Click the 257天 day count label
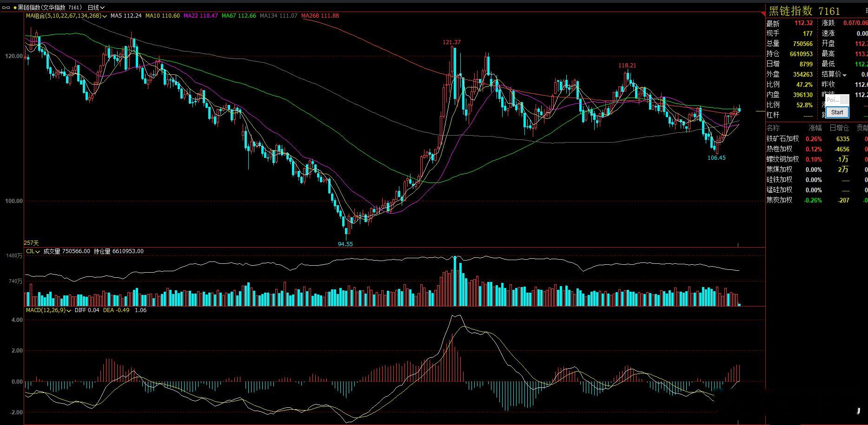 pos(32,243)
